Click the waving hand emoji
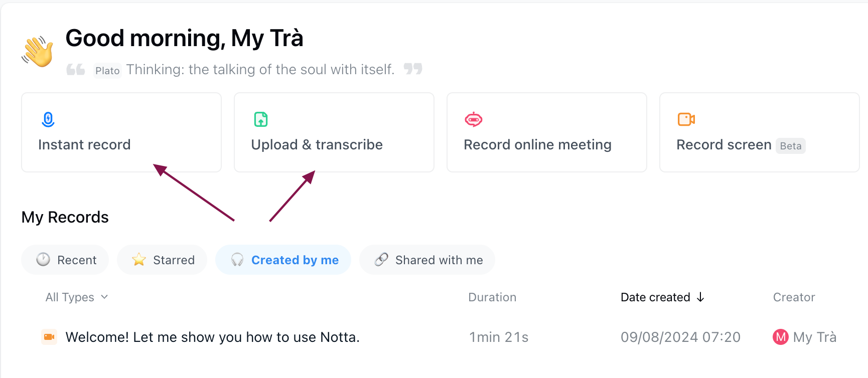 point(38,51)
